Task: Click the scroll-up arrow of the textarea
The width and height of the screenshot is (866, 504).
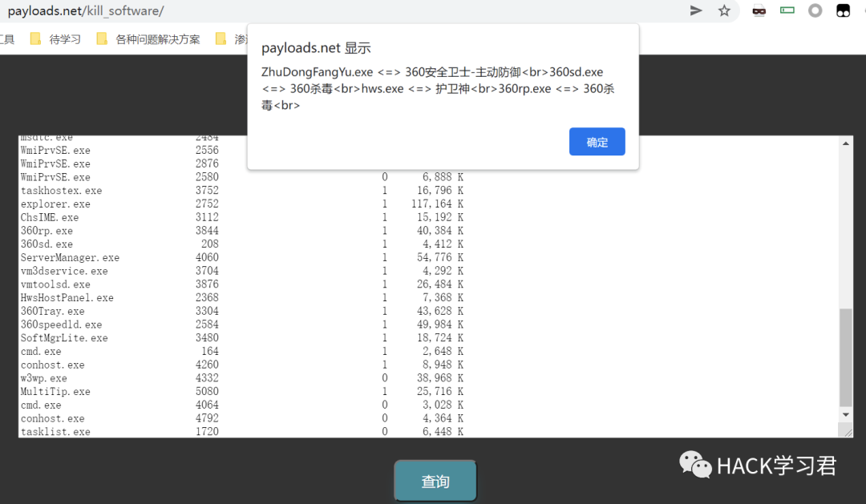Action: tap(846, 143)
